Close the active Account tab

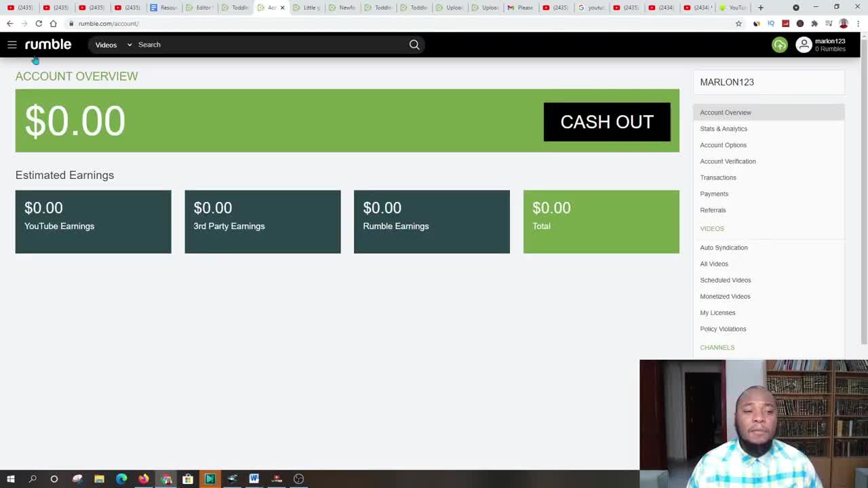click(282, 7)
